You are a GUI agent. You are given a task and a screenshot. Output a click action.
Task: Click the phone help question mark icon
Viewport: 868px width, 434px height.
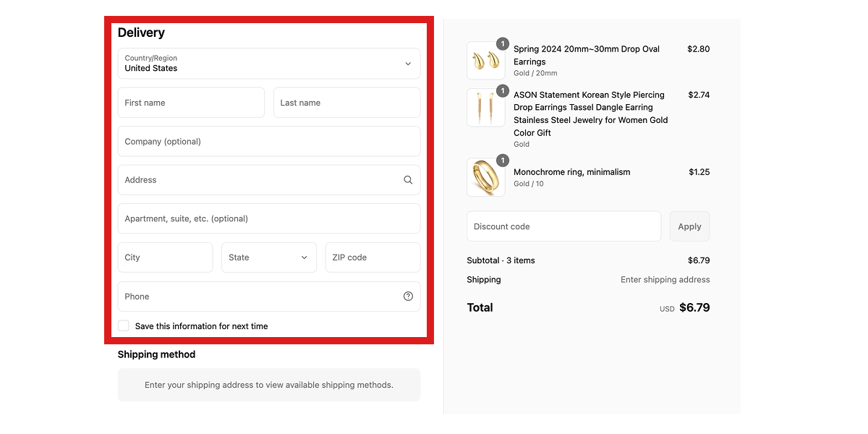[408, 297]
